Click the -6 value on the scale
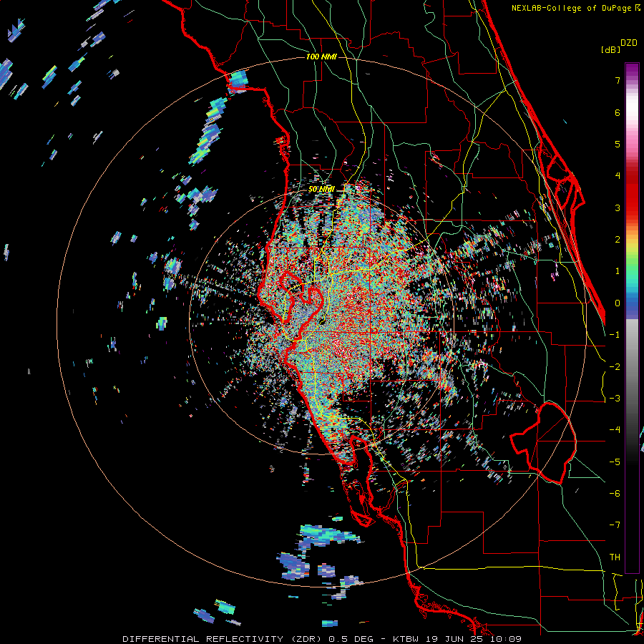This screenshot has width=644, height=644. [615, 494]
